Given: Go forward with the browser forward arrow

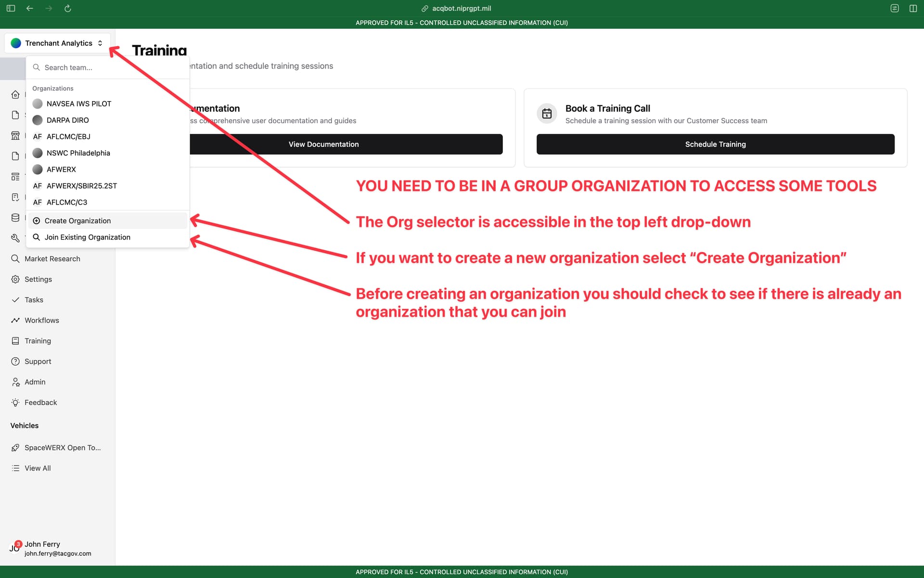Looking at the screenshot, I should click(49, 8).
